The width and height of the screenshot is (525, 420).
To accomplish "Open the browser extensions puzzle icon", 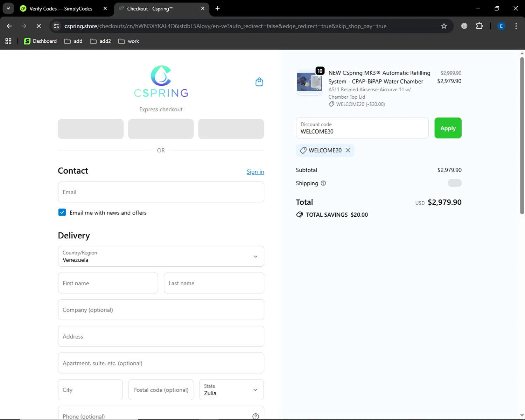I will click(479, 26).
